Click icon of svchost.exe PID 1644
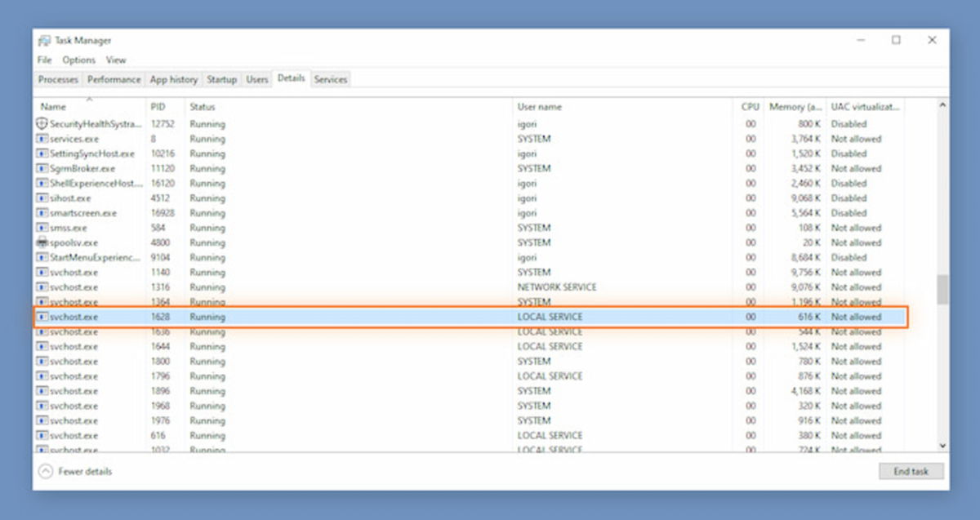 click(42, 346)
